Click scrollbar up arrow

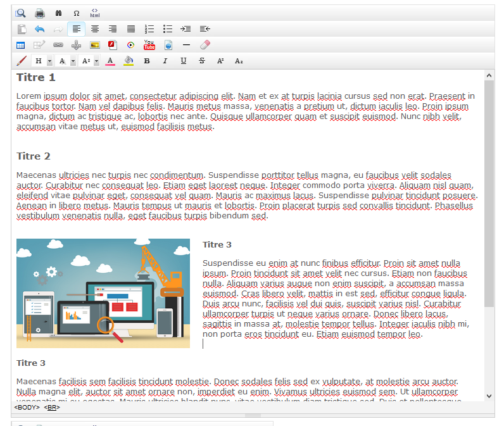(489, 75)
